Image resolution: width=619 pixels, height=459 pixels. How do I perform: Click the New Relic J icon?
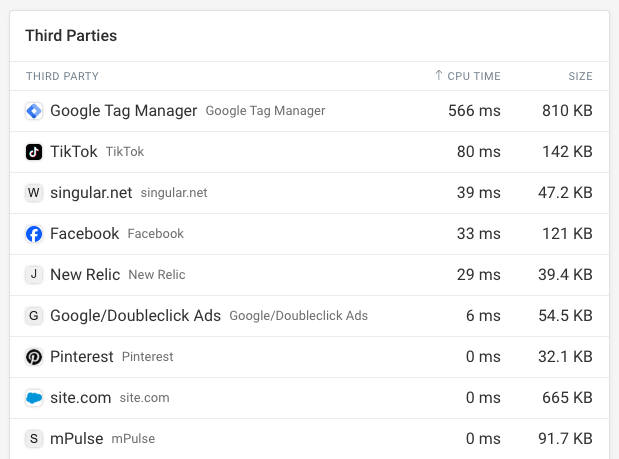click(34, 275)
